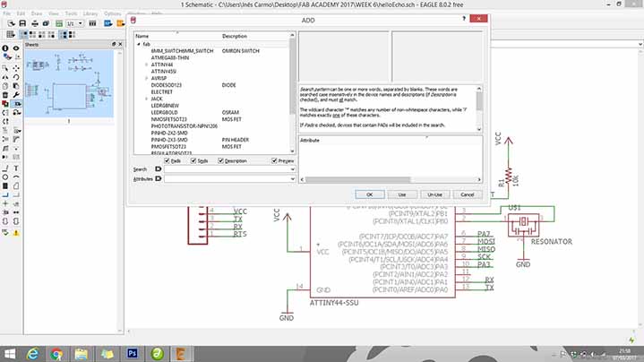Viewport: 644px width, 362px height.
Task: Click the help text vertical scrollbar
Action: 479,109
